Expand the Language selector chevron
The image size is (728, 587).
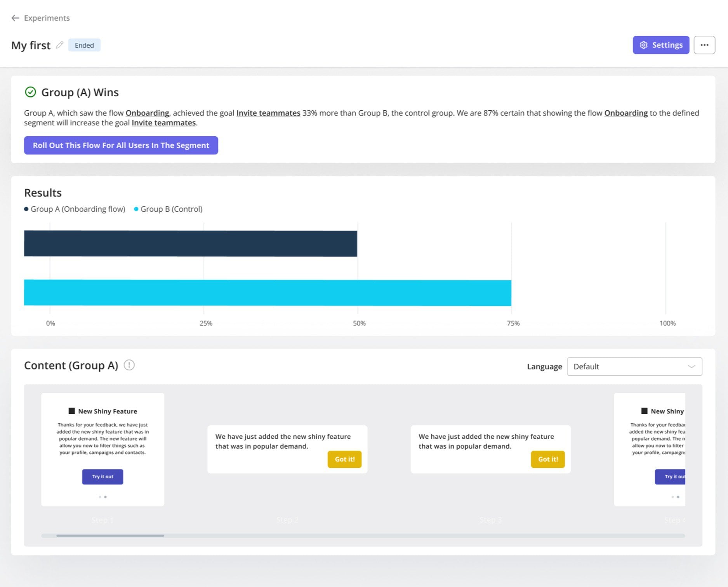[x=692, y=366]
